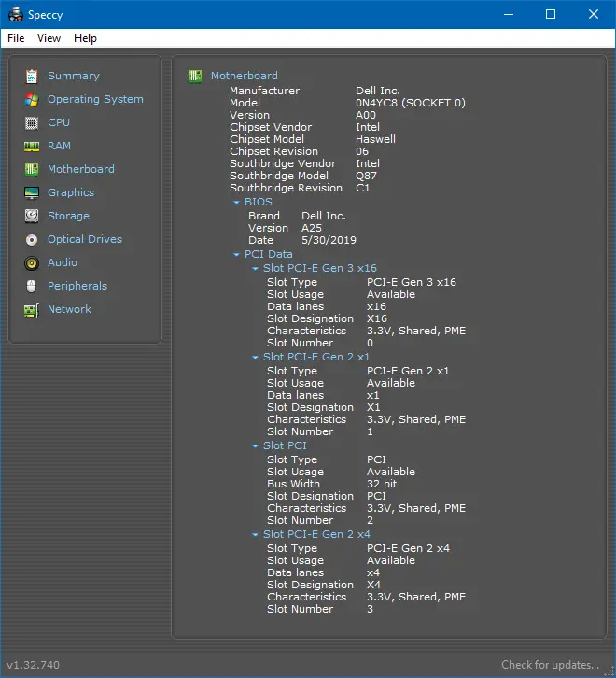616x678 pixels.
Task: Open the Peripherals section label
Action: click(77, 286)
